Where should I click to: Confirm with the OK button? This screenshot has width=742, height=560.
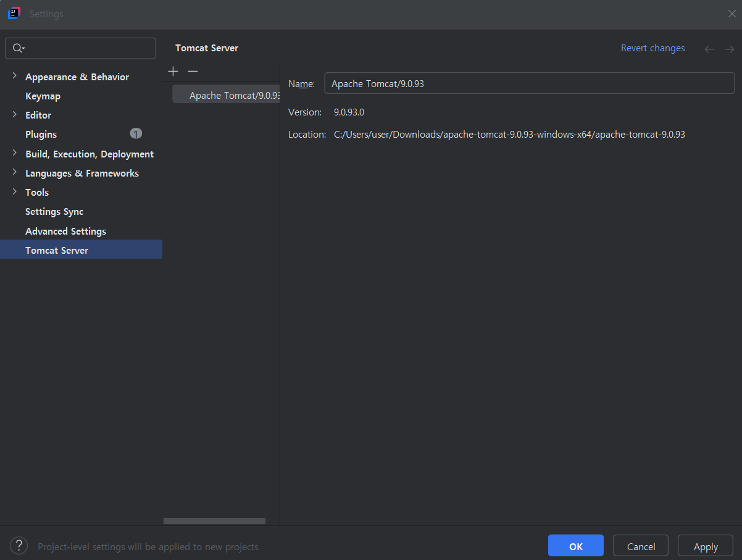pyautogui.click(x=576, y=546)
